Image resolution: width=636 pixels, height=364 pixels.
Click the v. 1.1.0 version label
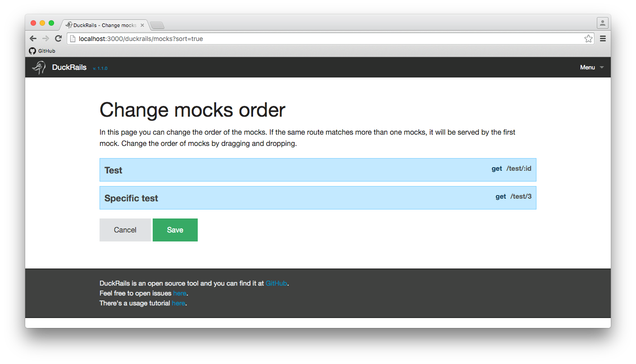point(100,68)
